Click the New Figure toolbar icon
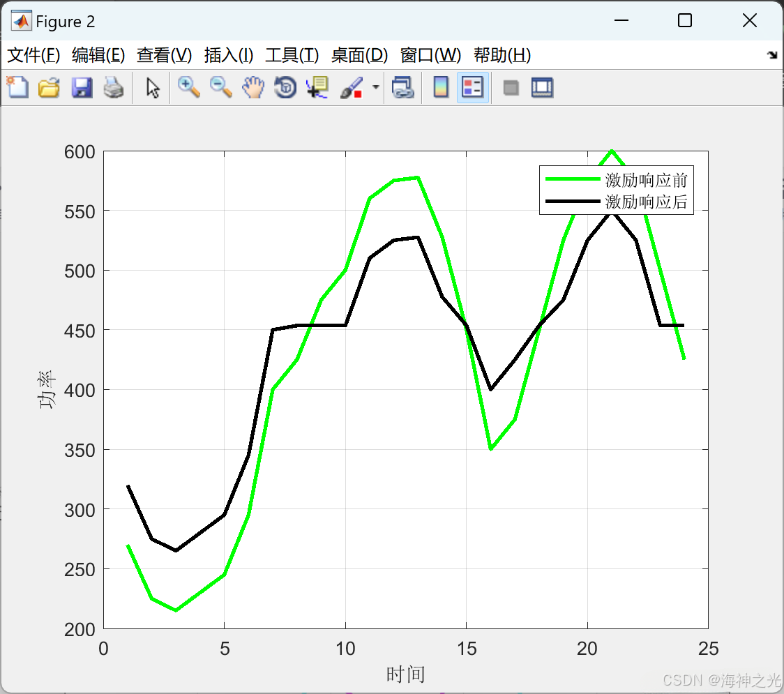Screen dimensions: 784x694 tap(18, 87)
